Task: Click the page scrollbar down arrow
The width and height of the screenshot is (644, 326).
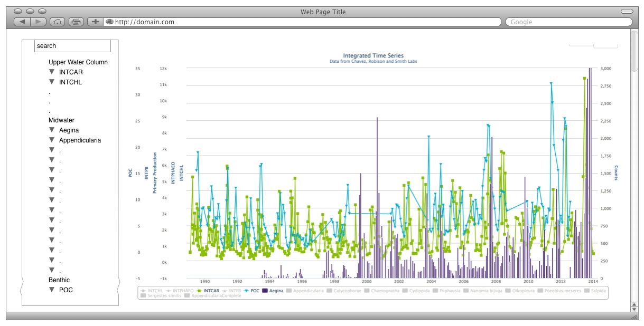Action: coord(634,309)
